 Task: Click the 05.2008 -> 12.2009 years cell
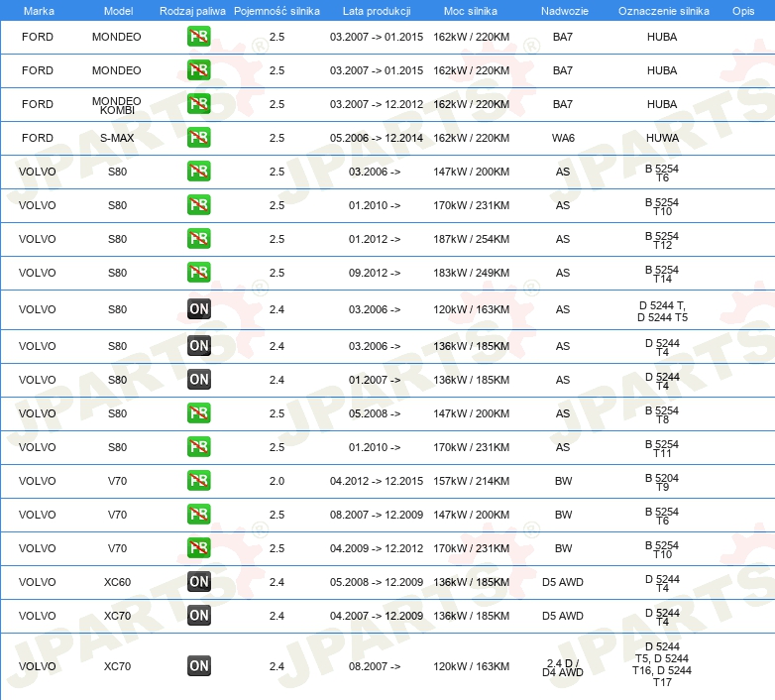[x=377, y=582]
